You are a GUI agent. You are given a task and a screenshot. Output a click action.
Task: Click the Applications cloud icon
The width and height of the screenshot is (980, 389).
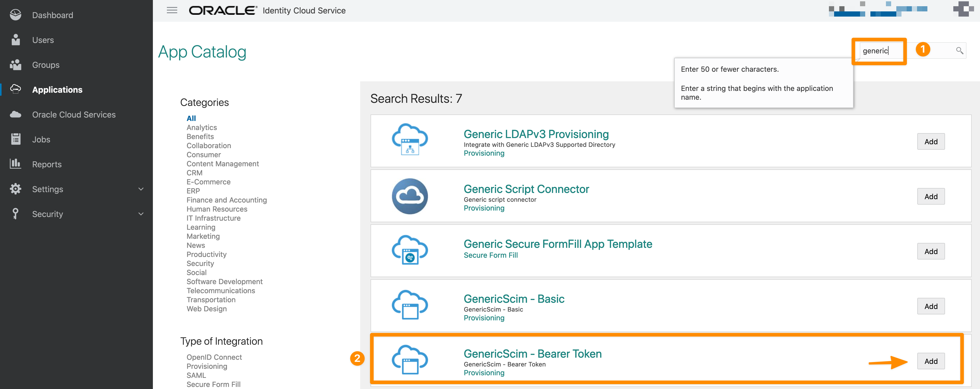tap(16, 89)
